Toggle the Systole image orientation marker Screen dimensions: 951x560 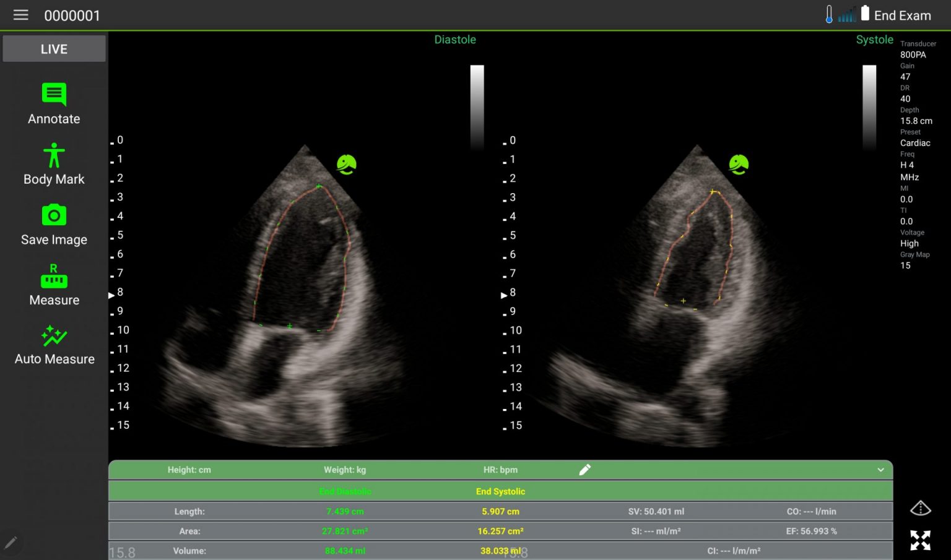[739, 165]
